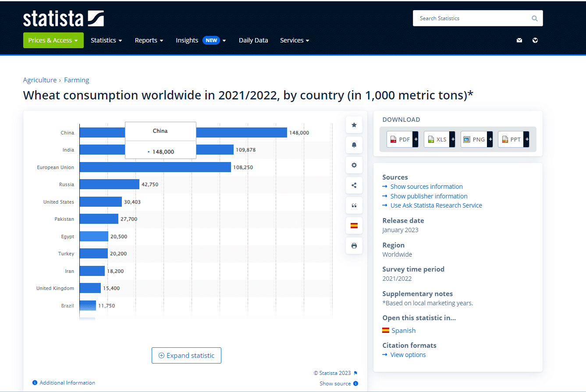Click the quotation mark cite icon
This screenshot has height=392, width=586.
pyautogui.click(x=354, y=205)
